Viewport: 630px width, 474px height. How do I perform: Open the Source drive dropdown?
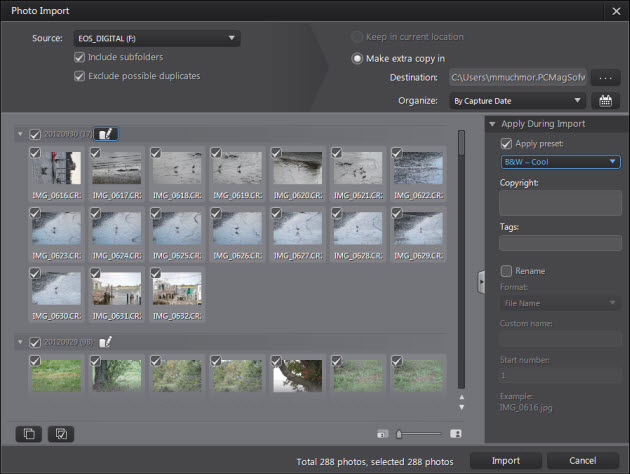click(x=157, y=39)
